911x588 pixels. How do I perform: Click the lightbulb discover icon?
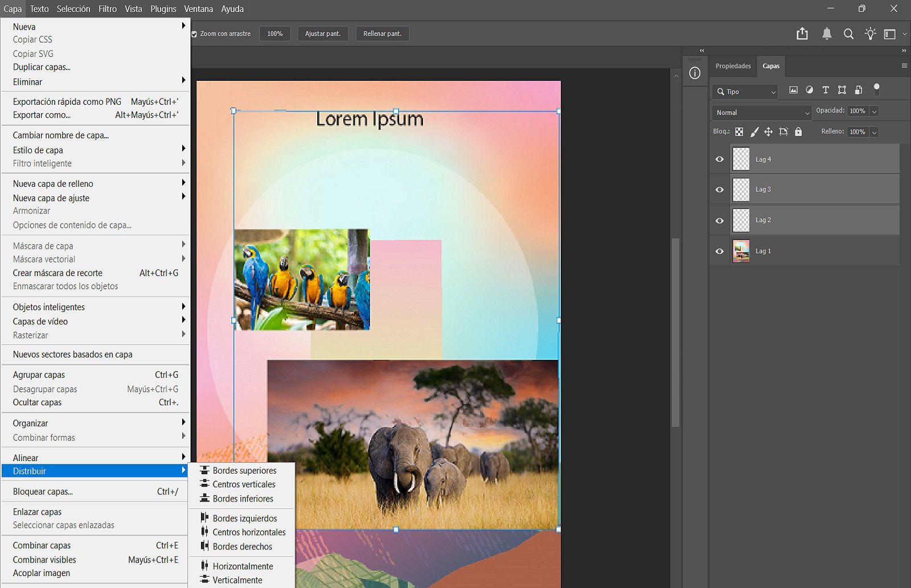pyautogui.click(x=870, y=34)
